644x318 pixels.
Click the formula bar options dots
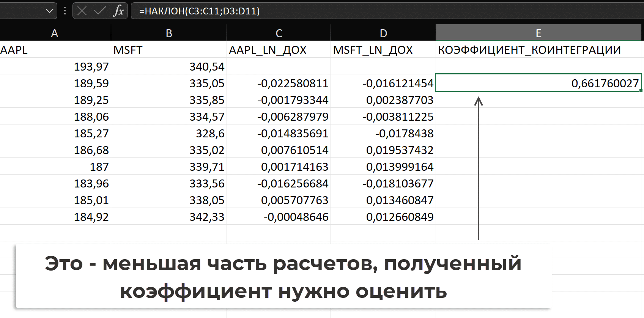[x=65, y=11]
